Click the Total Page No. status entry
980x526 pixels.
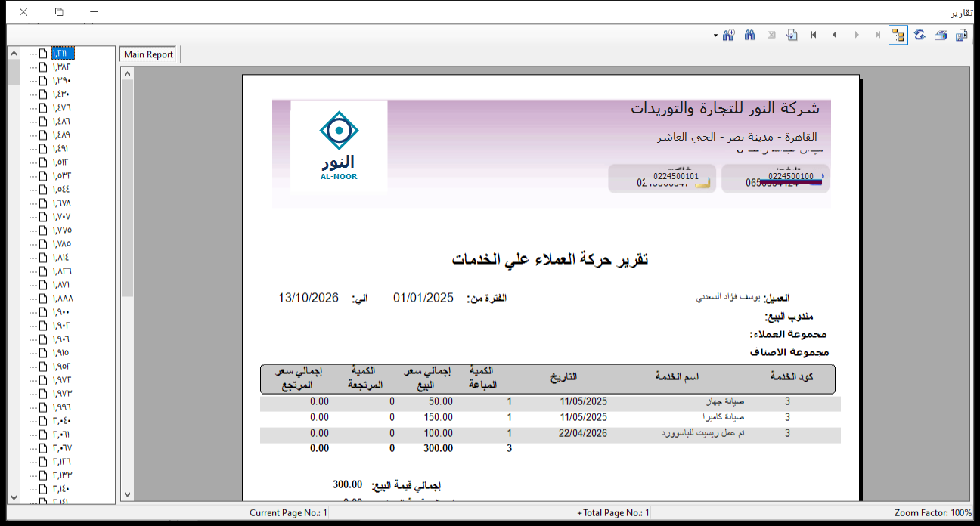[612, 512]
